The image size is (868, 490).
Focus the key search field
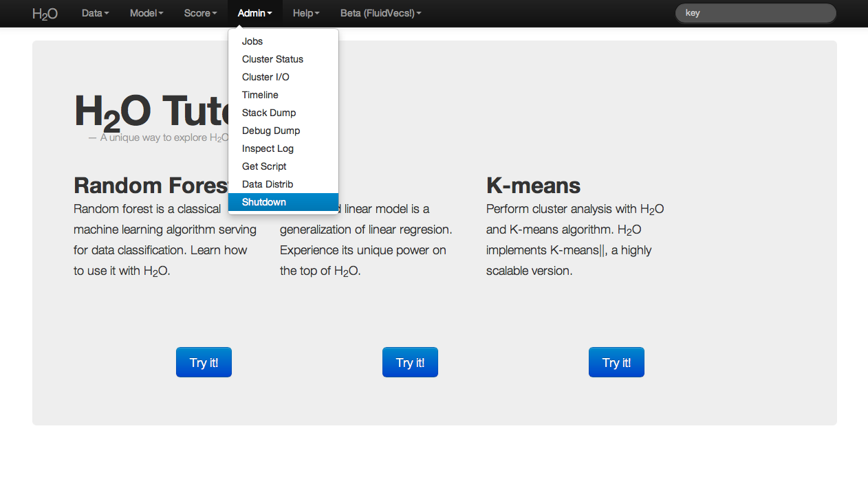click(756, 13)
